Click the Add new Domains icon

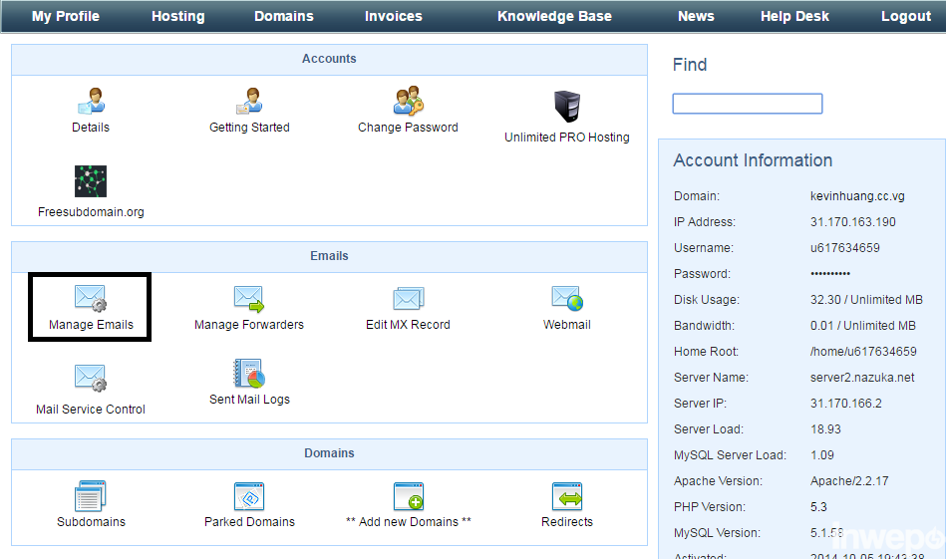[x=408, y=496]
